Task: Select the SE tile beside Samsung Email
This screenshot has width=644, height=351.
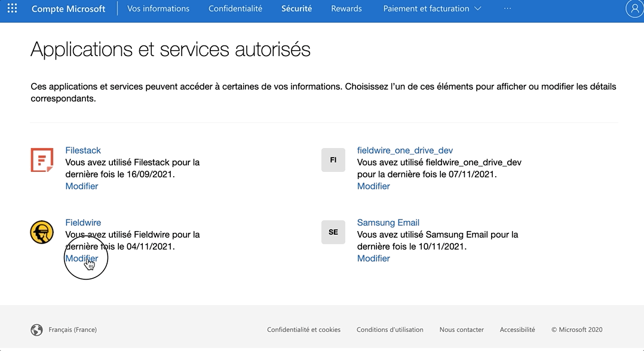Action: coord(333,232)
